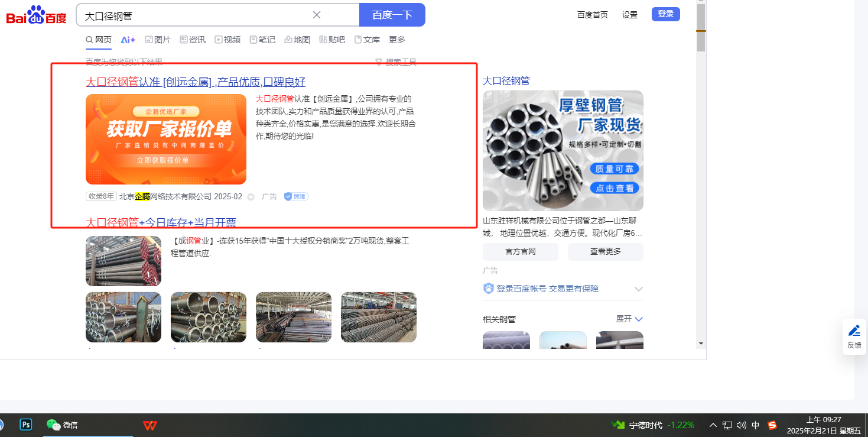Expand the chevron beside 登录百度帐号

pos(639,289)
